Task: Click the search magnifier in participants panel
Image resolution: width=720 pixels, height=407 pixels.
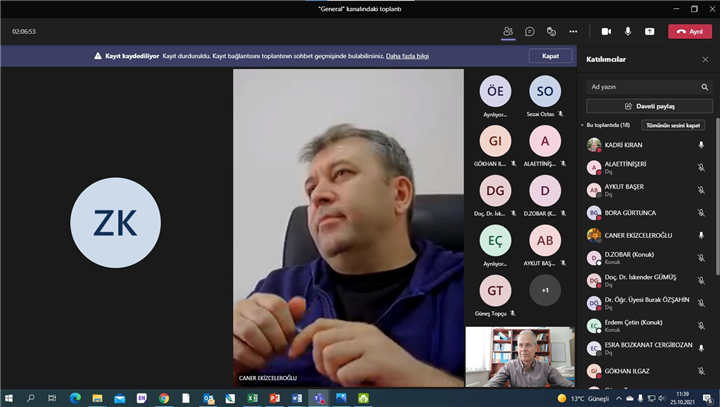Action: pyautogui.click(x=704, y=87)
